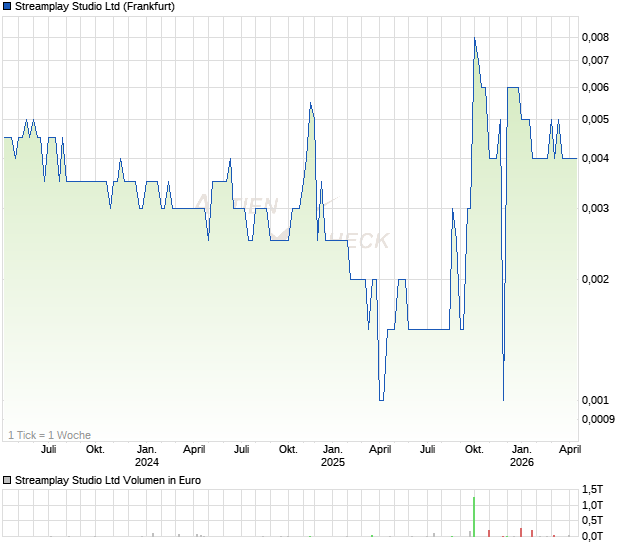Click the AKTIENCHECK watermark in the chart
This screenshot has width=620, height=546.
click(290, 222)
